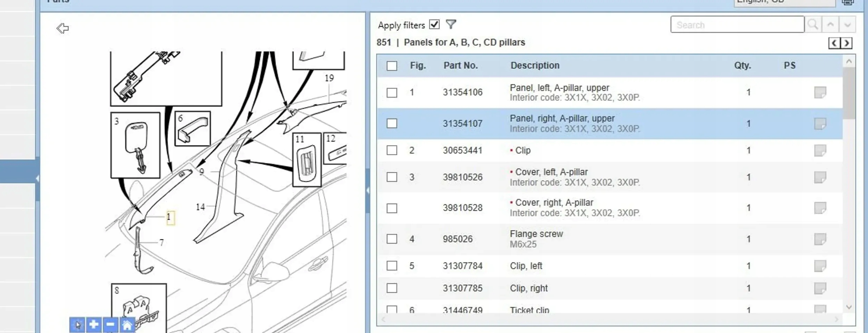This screenshot has width=868, height=333.
Task: Click the Fig. column header
Action: coord(418,66)
